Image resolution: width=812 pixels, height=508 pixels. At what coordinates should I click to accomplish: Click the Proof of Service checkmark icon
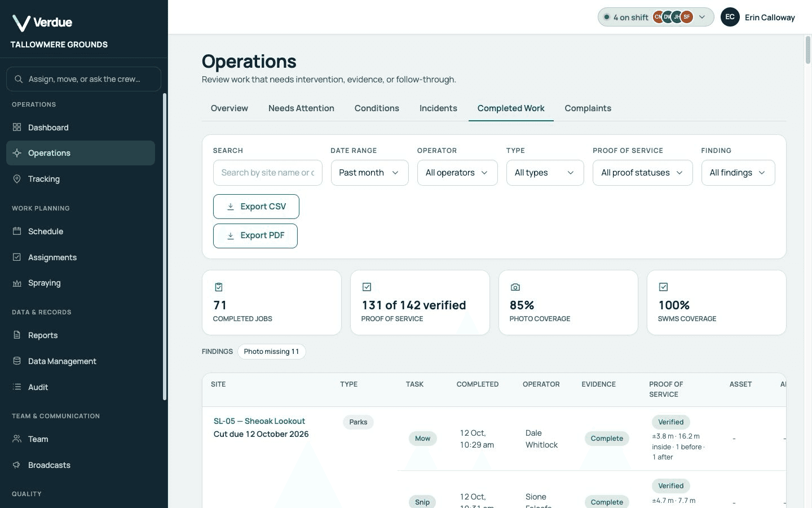pos(367,287)
